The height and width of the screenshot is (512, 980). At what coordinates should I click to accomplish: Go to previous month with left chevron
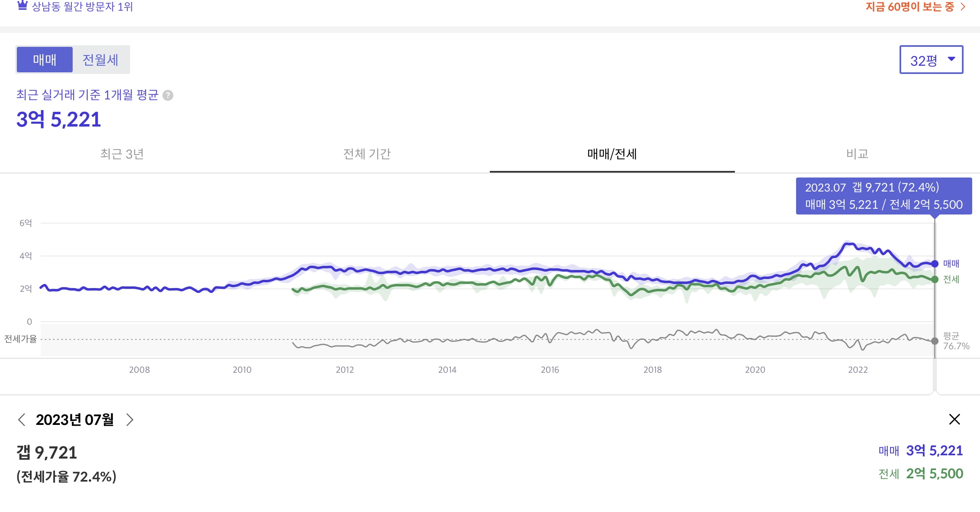22,420
